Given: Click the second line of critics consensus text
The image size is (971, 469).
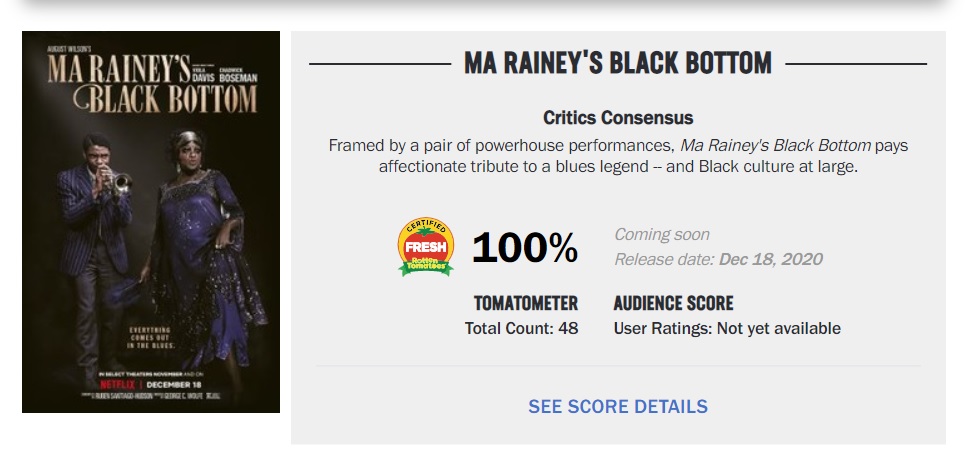Looking at the screenshot, I should coord(618,167).
